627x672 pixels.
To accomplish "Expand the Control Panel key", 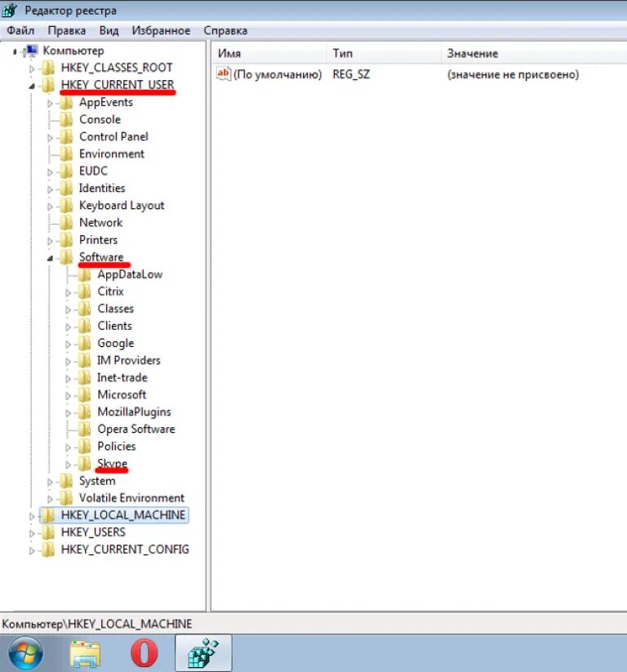I will (50, 138).
